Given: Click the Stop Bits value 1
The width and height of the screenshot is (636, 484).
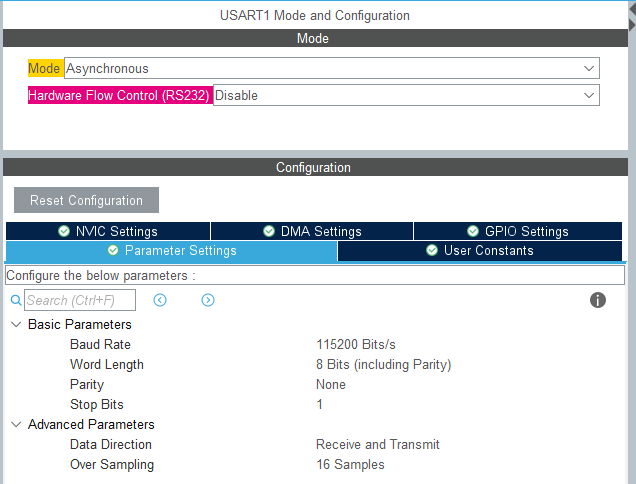Looking at the screenshot, I should tap(320, 404).
